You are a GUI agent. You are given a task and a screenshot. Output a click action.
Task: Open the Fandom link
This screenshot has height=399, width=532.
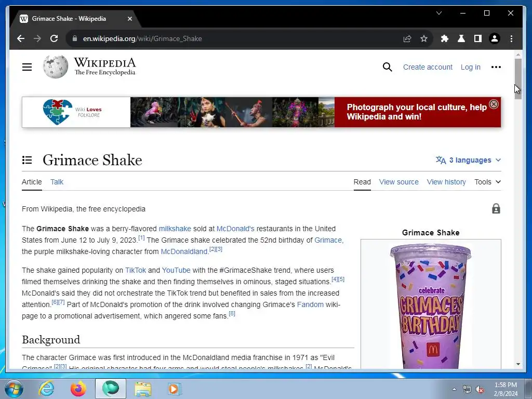point(310,304)
